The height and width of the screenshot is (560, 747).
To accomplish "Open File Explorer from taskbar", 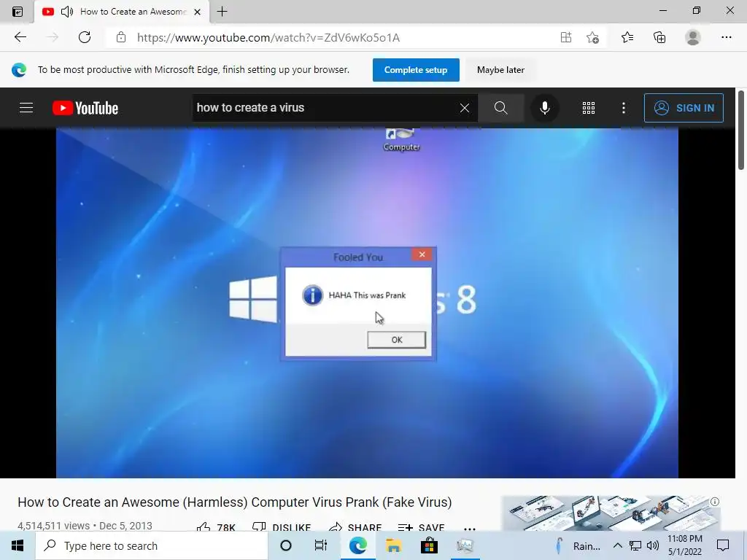I will click(x=393, y=545).
